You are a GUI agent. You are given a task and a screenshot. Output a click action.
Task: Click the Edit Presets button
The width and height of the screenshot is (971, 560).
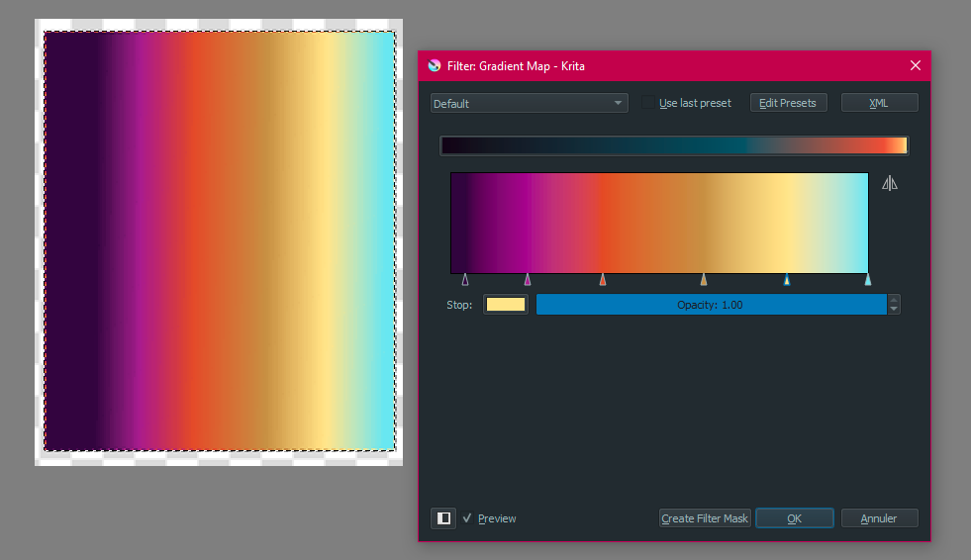click(788, 103)
